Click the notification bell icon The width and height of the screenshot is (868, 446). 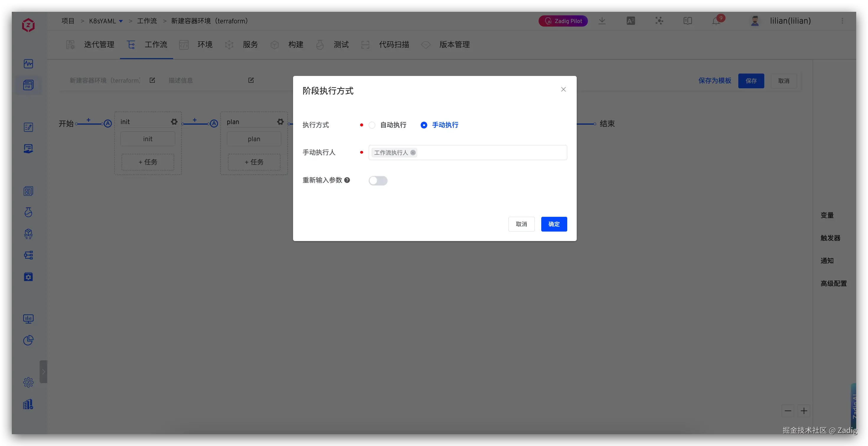click(x=716, y=21)
